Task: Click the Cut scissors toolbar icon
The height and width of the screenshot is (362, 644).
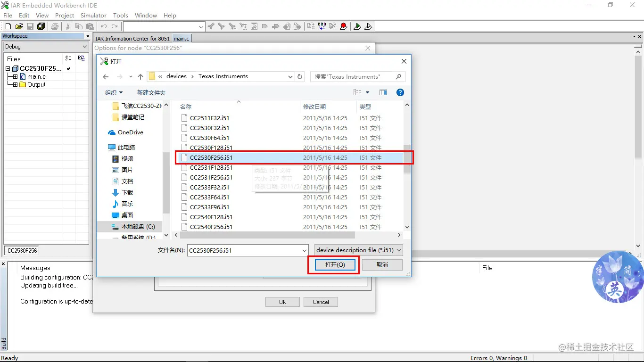Action: [x=68, y=26]
